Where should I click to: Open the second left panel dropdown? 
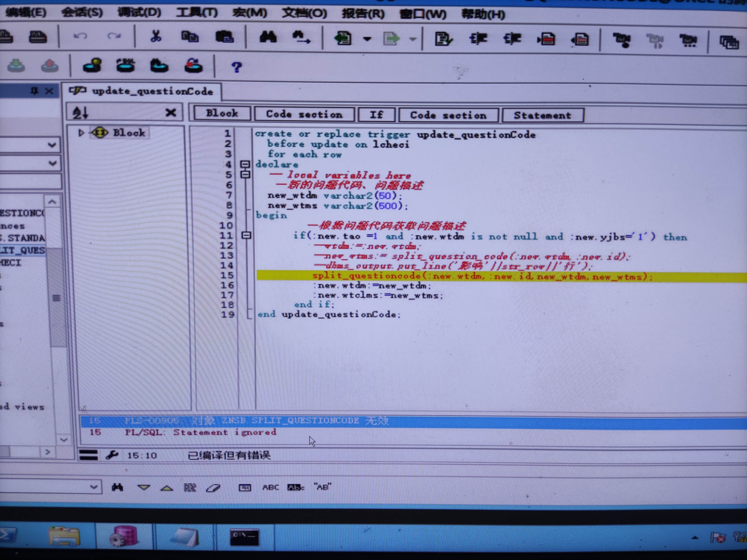point(52,163)
